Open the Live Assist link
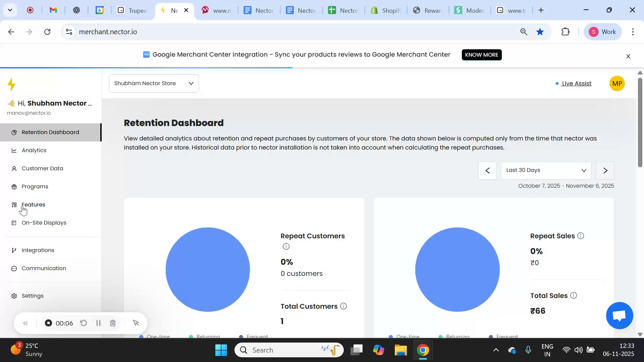This screenshot has width=644, height=362. tap(576, 83)
